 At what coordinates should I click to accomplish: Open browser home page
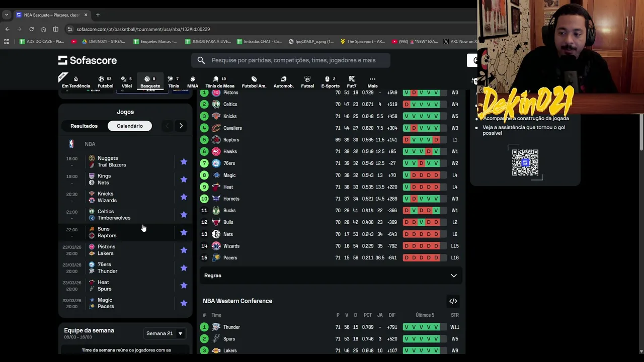[x=43, y=29]
